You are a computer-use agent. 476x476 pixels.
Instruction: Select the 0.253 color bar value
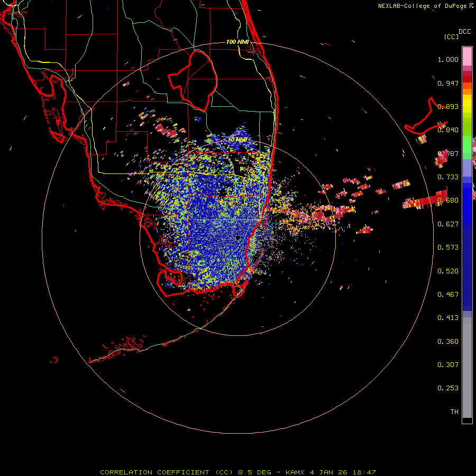pyautogui.click(x=448, y=388)
